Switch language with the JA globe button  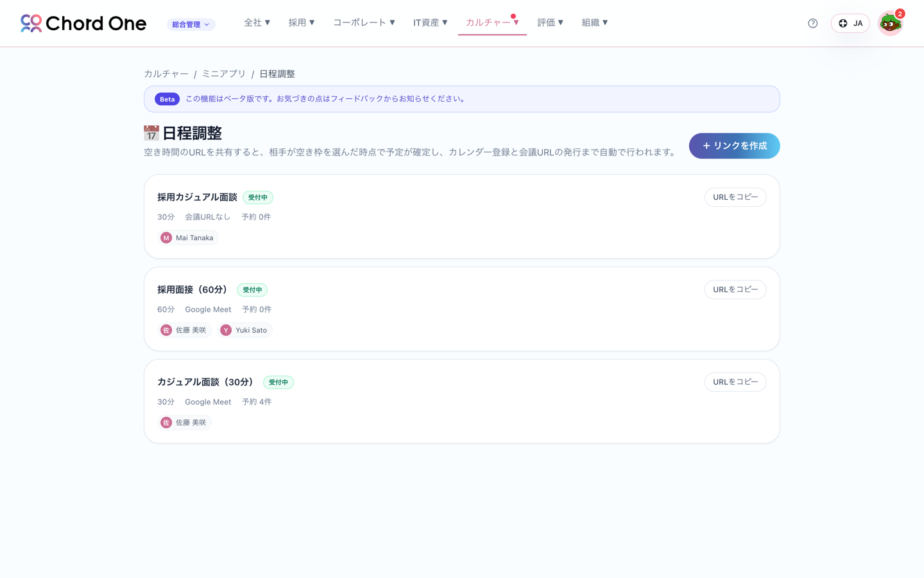[850, 23]
